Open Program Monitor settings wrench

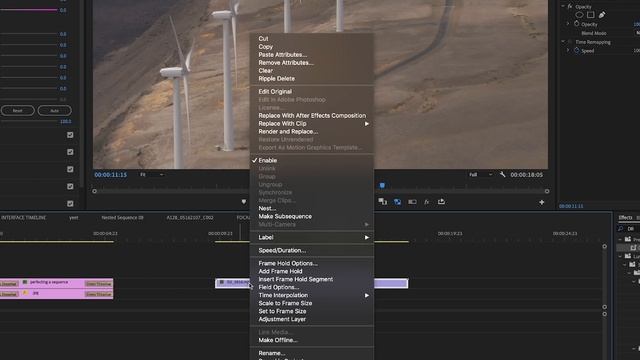[502, 175]
